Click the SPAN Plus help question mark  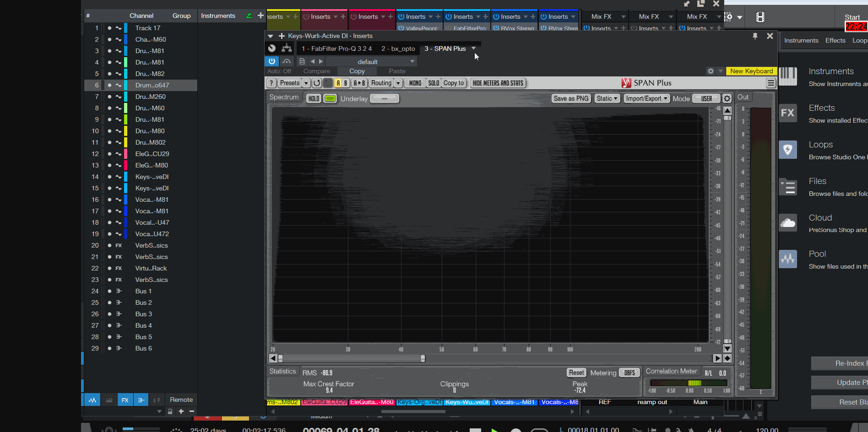pos(272,83)
